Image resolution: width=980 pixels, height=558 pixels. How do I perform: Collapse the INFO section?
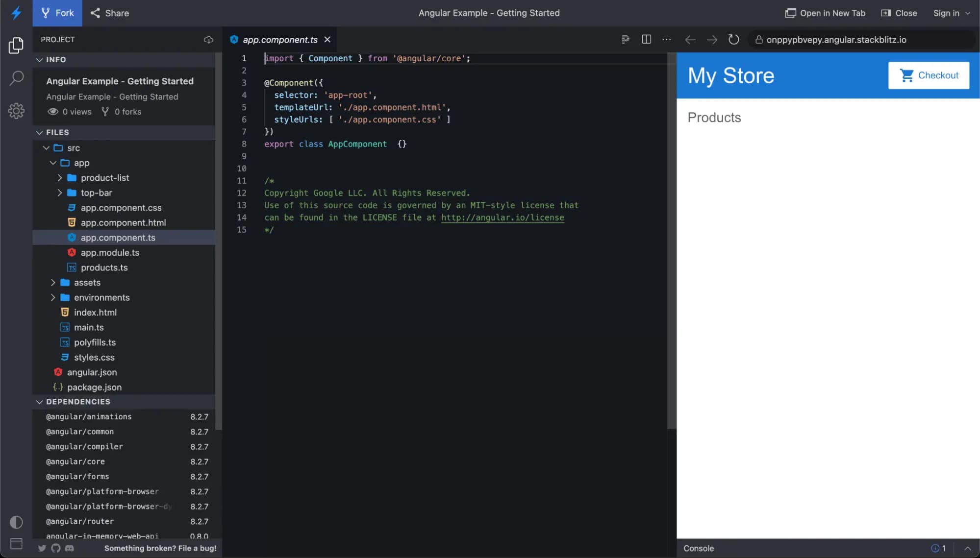(40, 59)
